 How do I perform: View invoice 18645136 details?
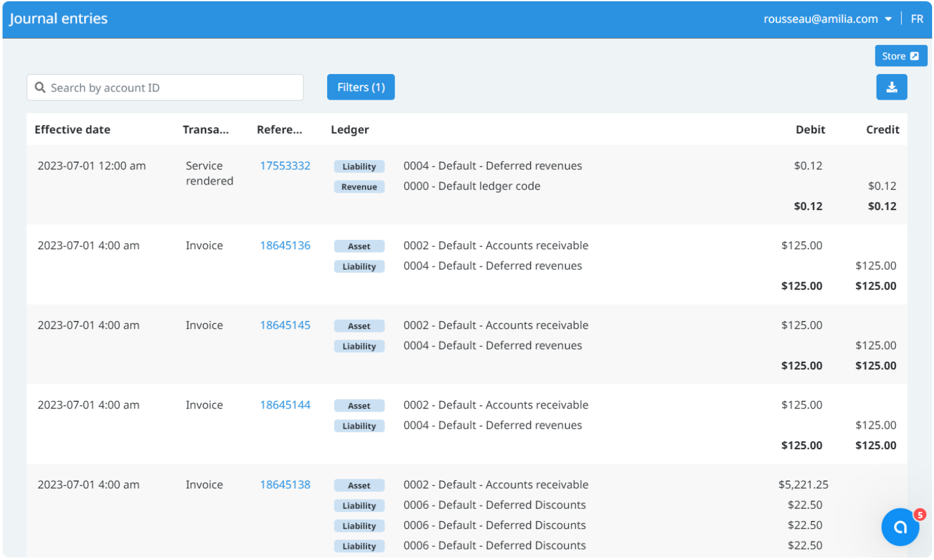[x=285, y=245]
